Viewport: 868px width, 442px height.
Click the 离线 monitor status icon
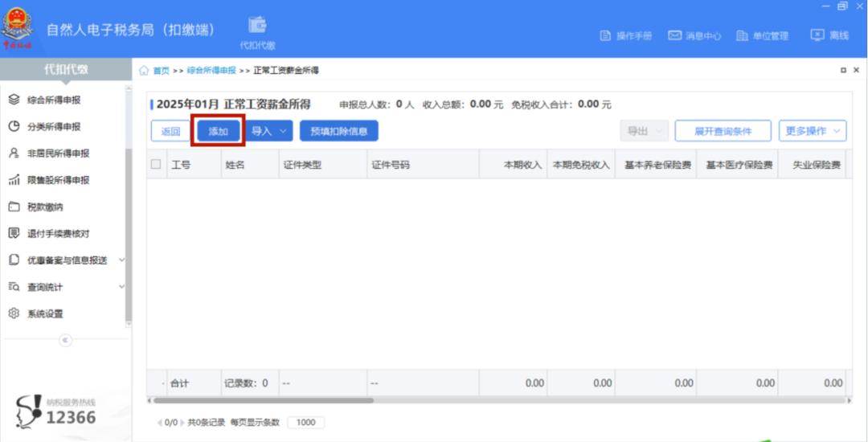(817, 35)
